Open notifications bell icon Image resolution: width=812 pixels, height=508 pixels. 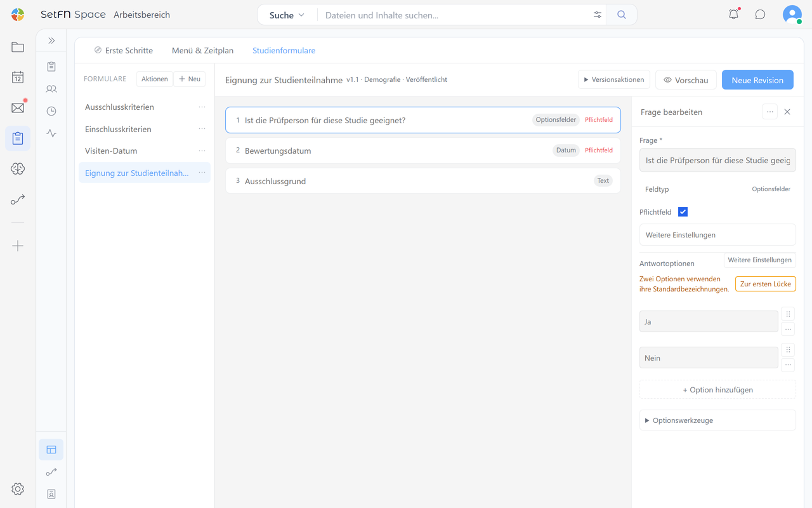click(x=734, y=15)
